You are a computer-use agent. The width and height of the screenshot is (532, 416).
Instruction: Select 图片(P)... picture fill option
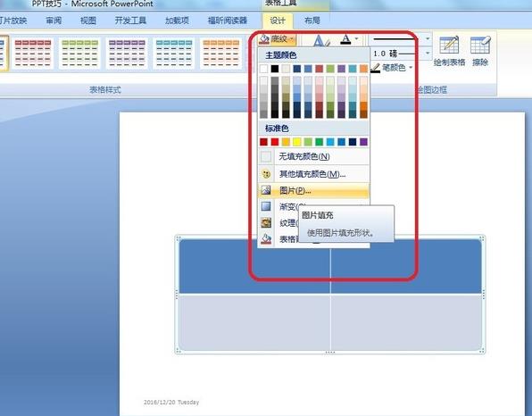pyautogui.click(x=313, y=190)
